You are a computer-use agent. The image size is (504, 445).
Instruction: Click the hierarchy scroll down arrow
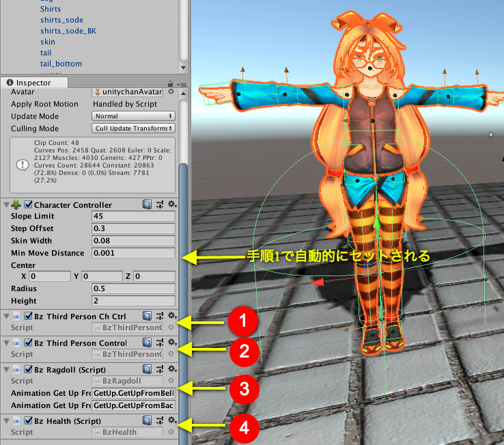point(183,68)
